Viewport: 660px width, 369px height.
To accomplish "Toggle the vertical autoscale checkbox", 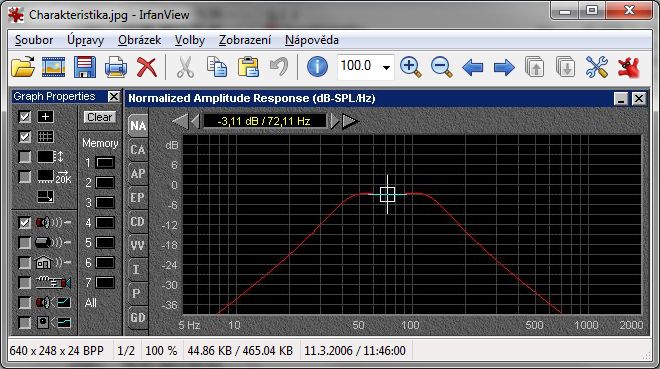I will (x=25, y=157).
